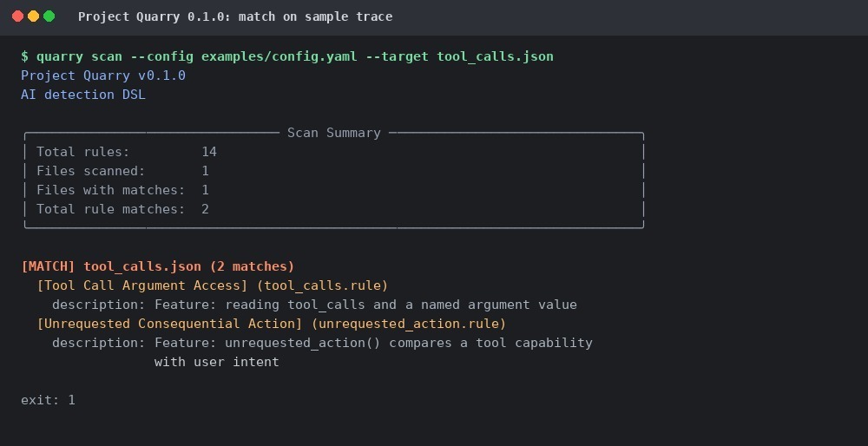Click the yellow minimize window button
Screen dimensions: 868x446
tap(33, 16)
